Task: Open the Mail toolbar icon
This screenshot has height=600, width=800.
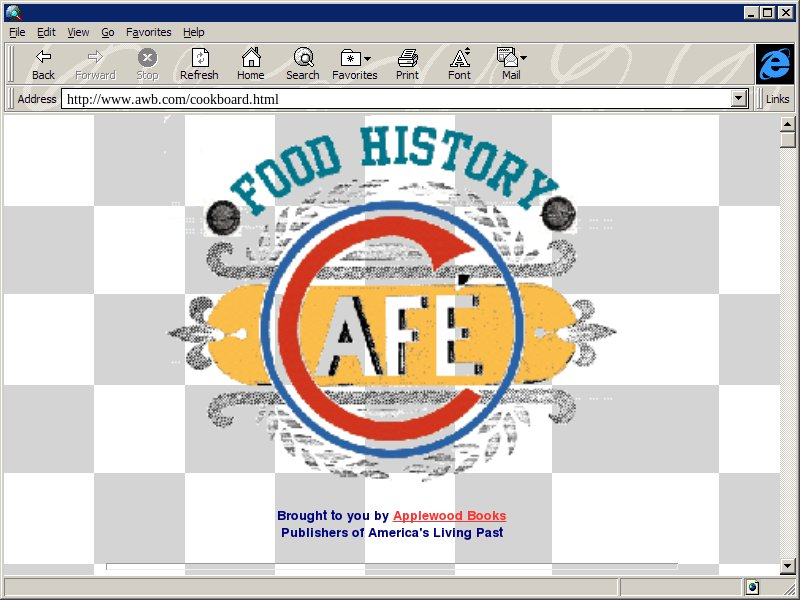Action: click(x=511, y=58)
